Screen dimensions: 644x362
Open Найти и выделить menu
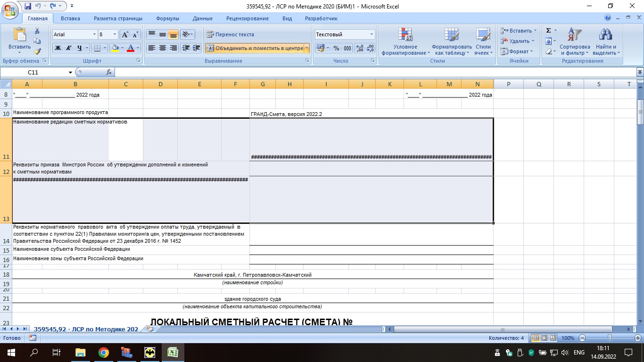606,41
